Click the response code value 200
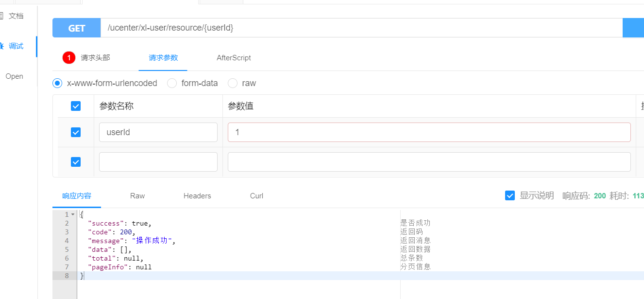 tap(600, 196)
